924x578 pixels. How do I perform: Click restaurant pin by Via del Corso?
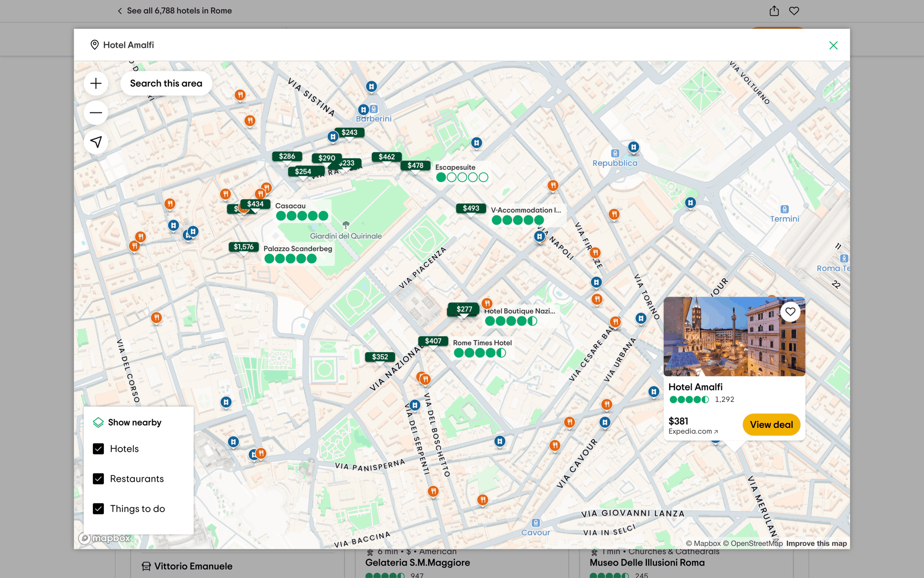click(x=156, y=318)
